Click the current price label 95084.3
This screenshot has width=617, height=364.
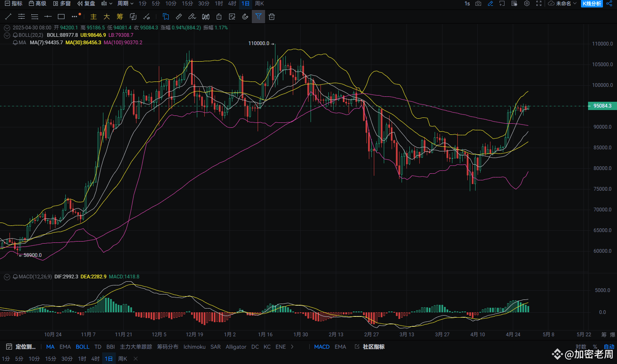(602, 106)
